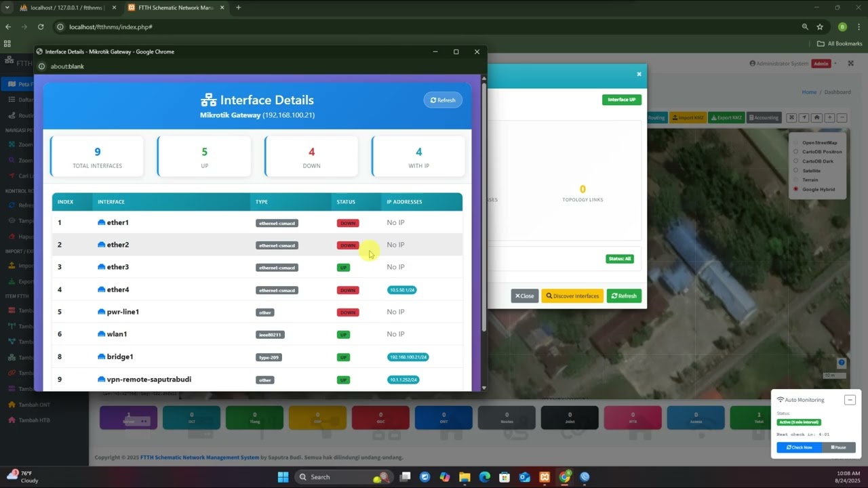Open the Export KMZ toolbar button
868x488 pixels.
pyautogui.click(x=726, y=118)
